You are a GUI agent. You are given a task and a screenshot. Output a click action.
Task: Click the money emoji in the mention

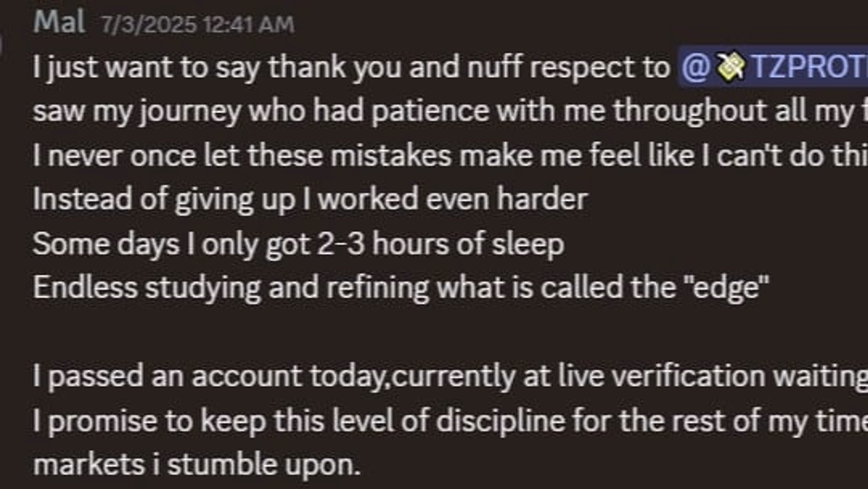tap(730, 65)
